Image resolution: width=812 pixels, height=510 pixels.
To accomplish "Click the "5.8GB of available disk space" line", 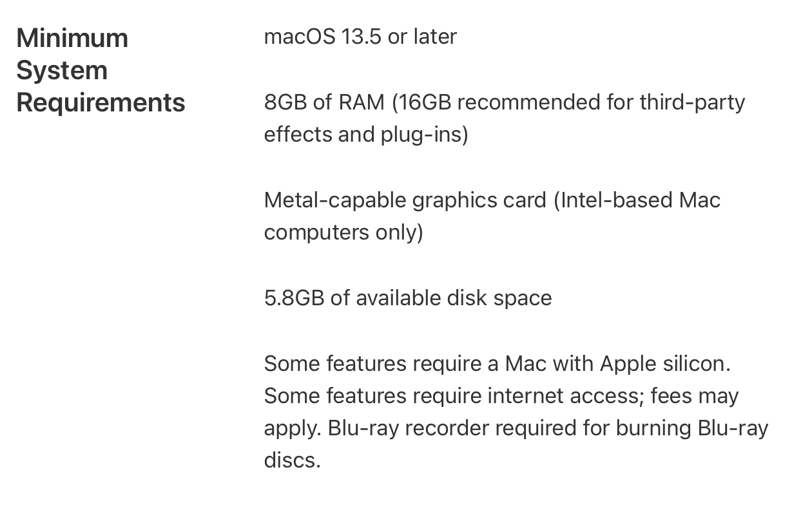I will (x=408, y=298).
